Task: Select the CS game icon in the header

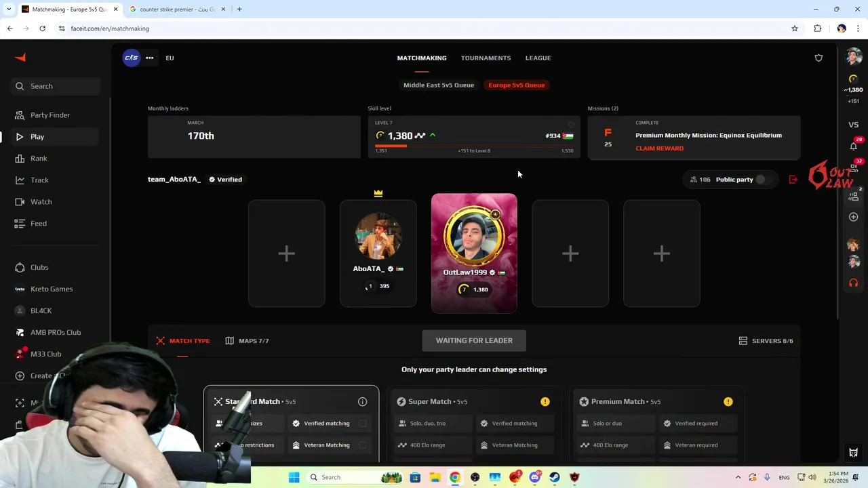Action: (x=131, y=58)
